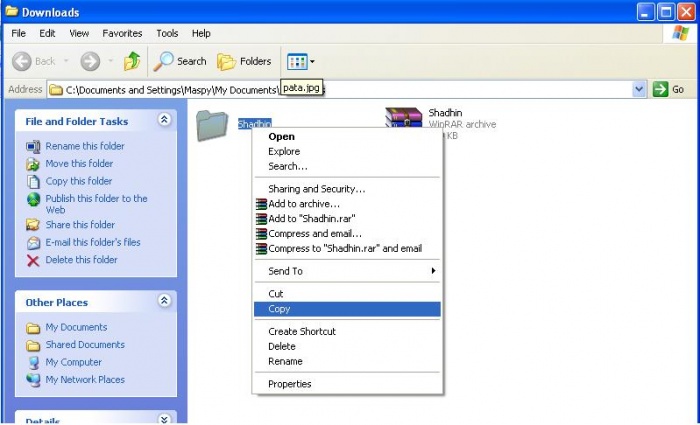Open the Views icon button

[x=297, y=62]
